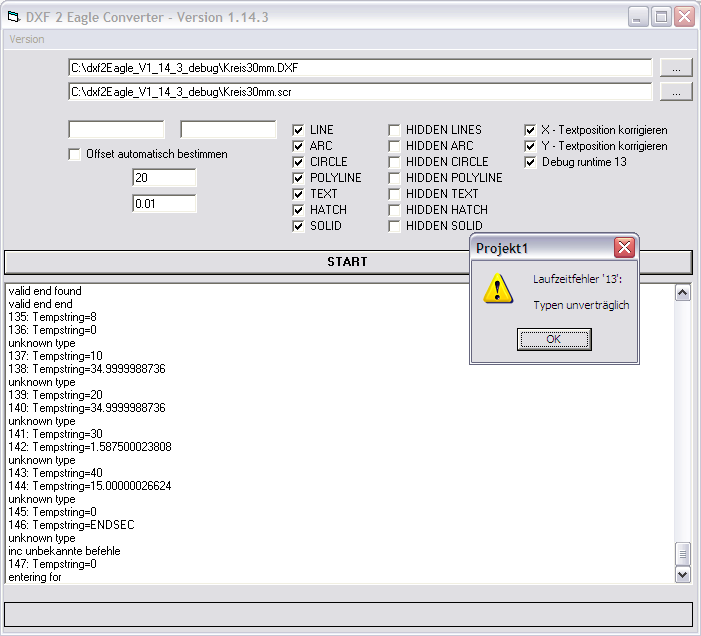Click log line 'inc unbekannte befehle'

64,551
